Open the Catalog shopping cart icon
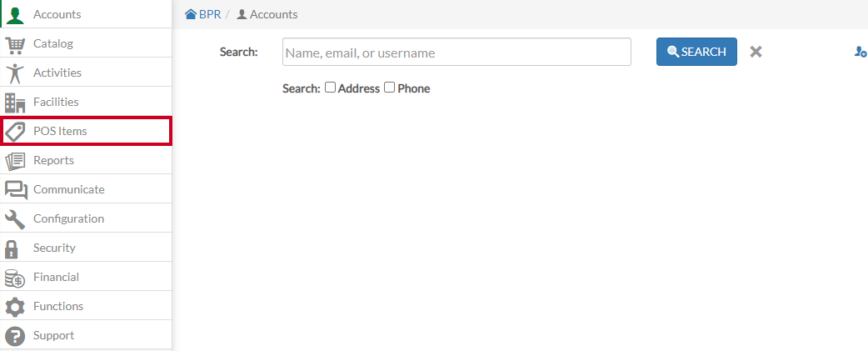Viewport: 868px width, 351px height. [15, 43]
